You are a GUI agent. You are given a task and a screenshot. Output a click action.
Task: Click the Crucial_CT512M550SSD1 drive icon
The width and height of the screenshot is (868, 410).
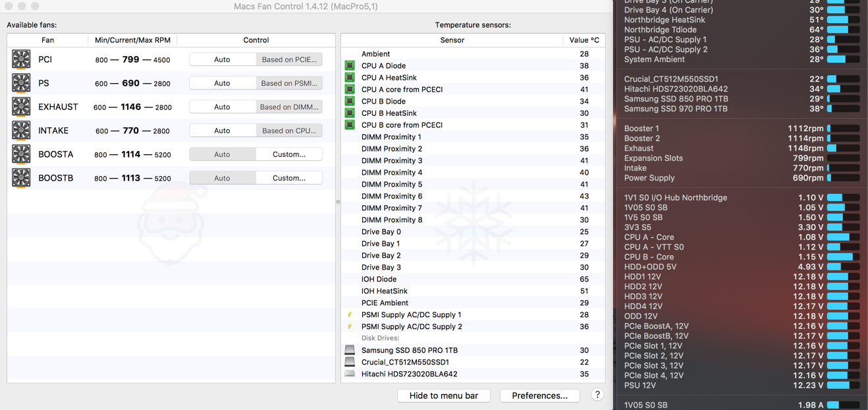tap(350, 362)
